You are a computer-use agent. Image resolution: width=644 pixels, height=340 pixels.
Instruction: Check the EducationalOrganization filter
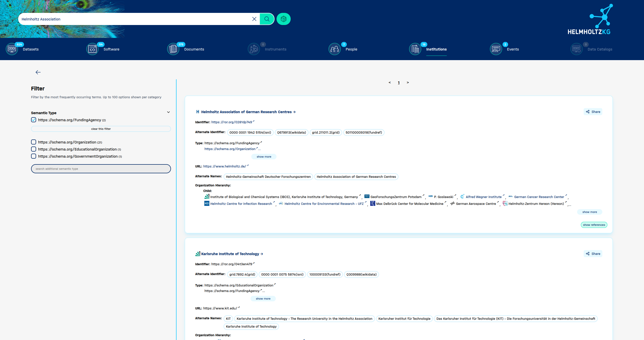coord(34,149)
